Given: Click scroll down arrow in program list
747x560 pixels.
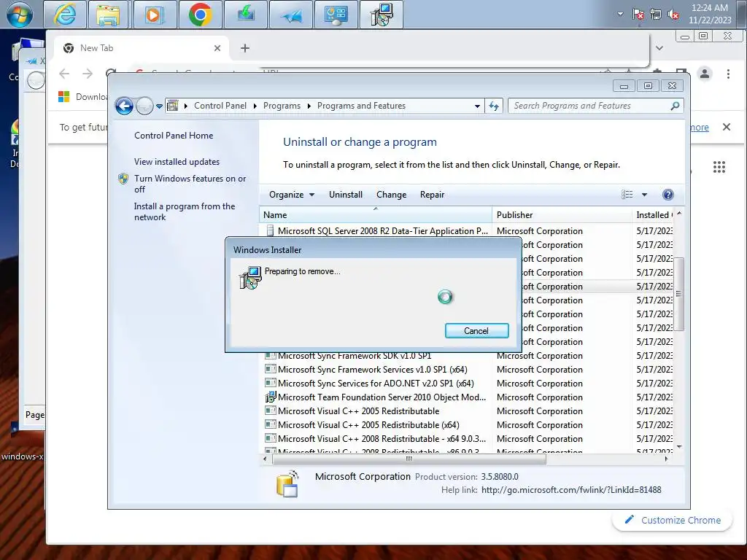Looking at the screenshot, I should (x=679, y=447).
